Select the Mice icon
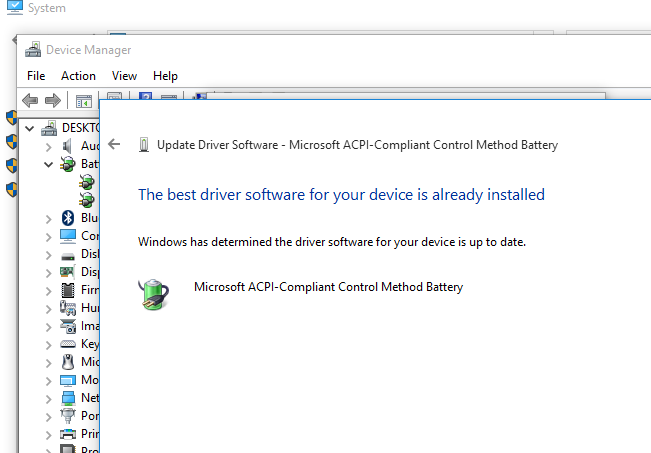This screenshot has width=651, height=453. point(68,362)
